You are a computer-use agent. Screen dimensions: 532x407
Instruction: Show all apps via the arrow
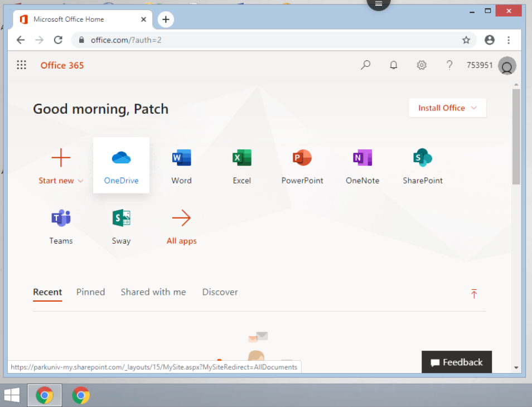[182, 226]
